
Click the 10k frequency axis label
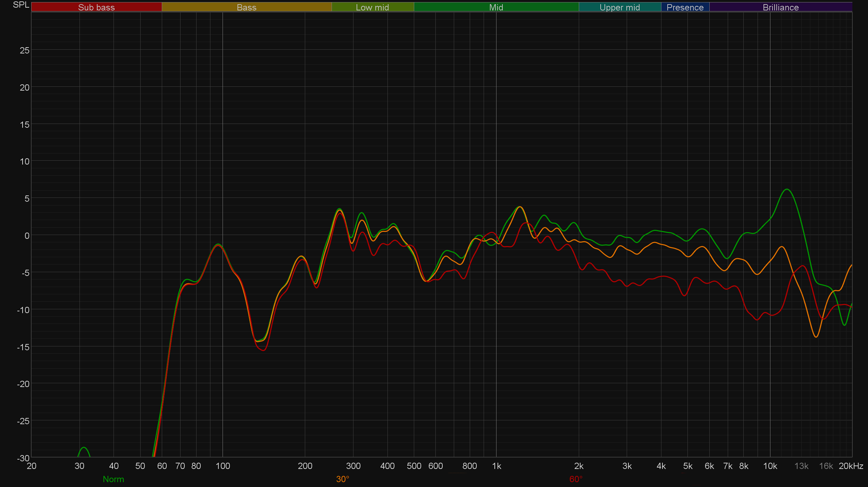tap(770, 466)
